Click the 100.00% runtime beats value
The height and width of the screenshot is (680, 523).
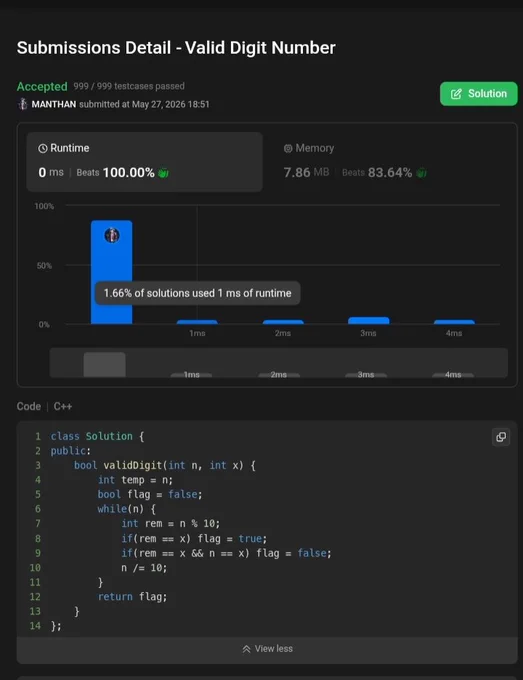click(x=128, y=173)
